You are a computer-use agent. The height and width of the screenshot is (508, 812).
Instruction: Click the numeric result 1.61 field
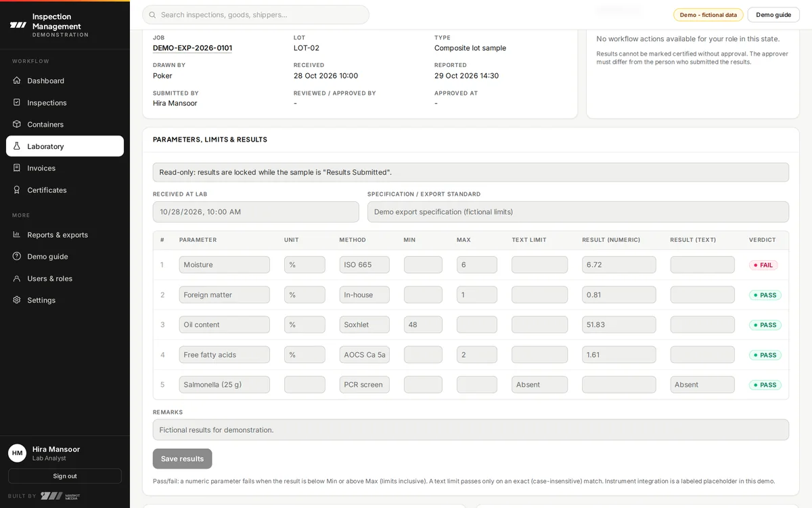618,354
